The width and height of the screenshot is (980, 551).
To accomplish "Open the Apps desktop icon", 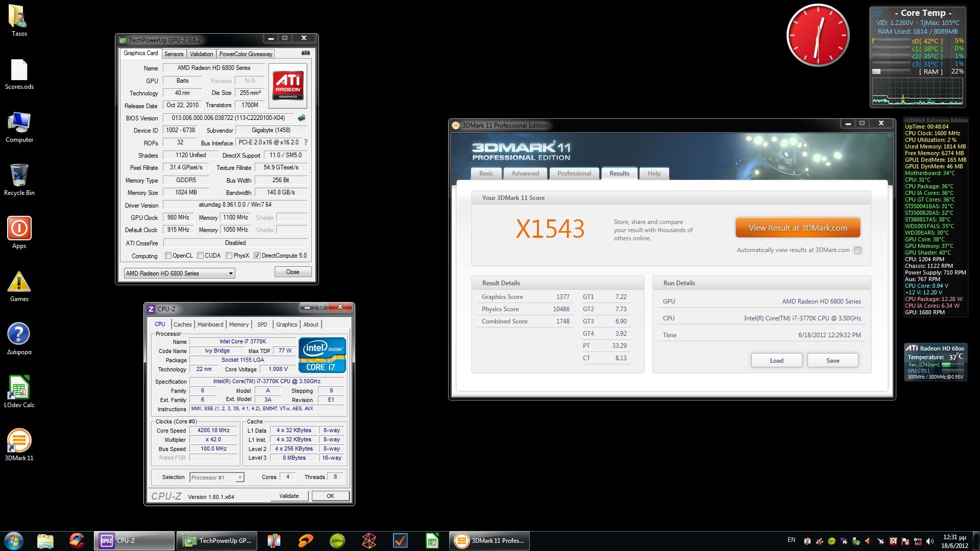I will click(19, 233).
